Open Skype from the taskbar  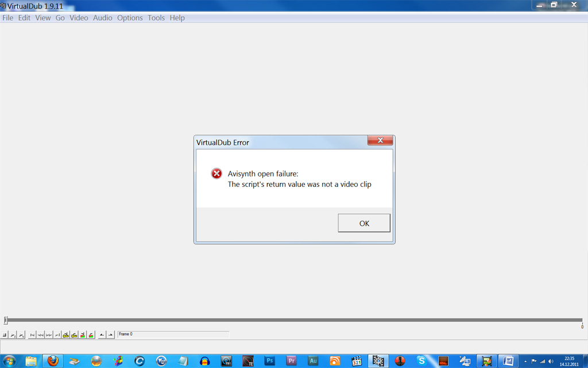tap(421, 361)
